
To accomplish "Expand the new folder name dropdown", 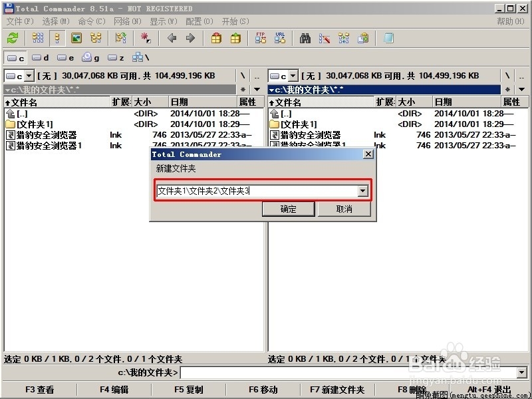I will 362,191.
